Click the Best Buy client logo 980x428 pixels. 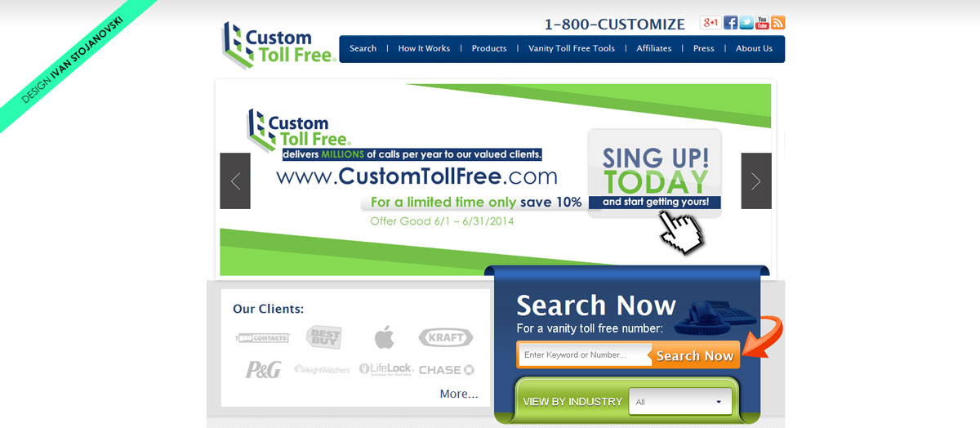tap(323, 337)
